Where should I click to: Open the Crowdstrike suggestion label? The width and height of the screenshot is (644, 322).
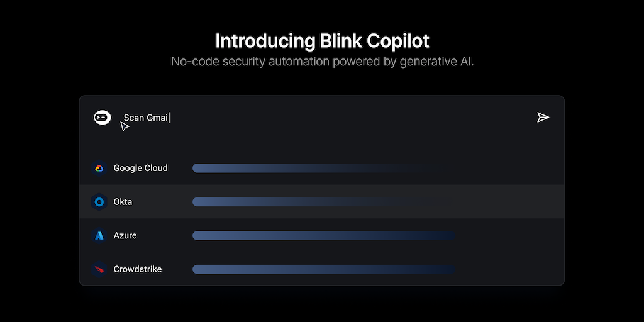click(137, 269)
